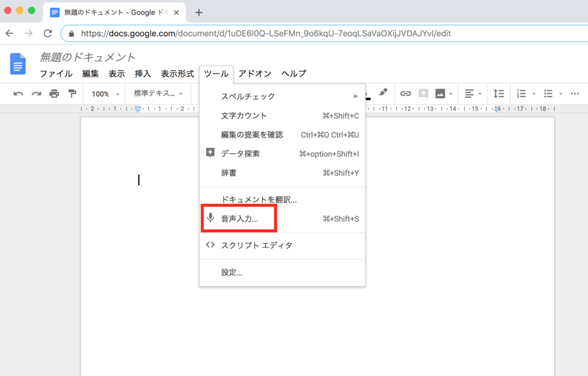
Task: Open the zoom level dropdown
Action: click(103, 94)
